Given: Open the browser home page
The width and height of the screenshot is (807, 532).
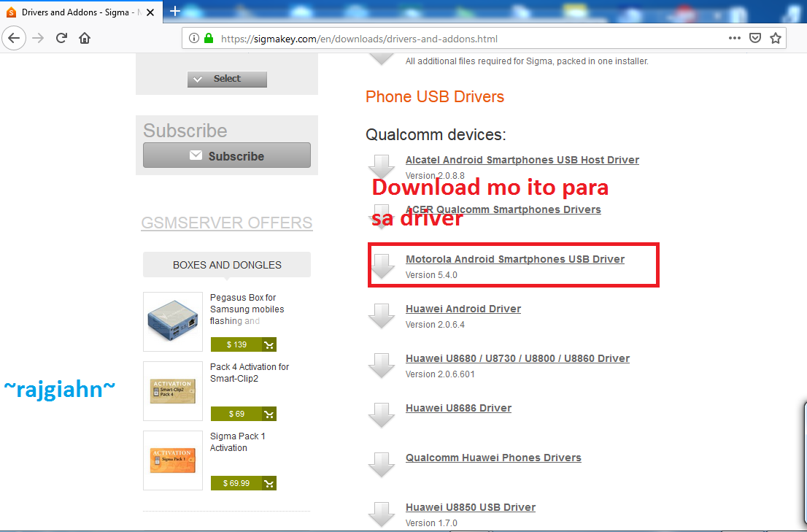Looking at the screenshot, I should [x=85, y=38].
